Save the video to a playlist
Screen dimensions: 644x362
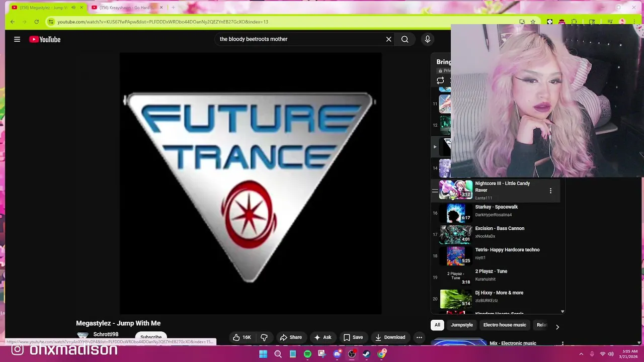[x=353, y=337]
